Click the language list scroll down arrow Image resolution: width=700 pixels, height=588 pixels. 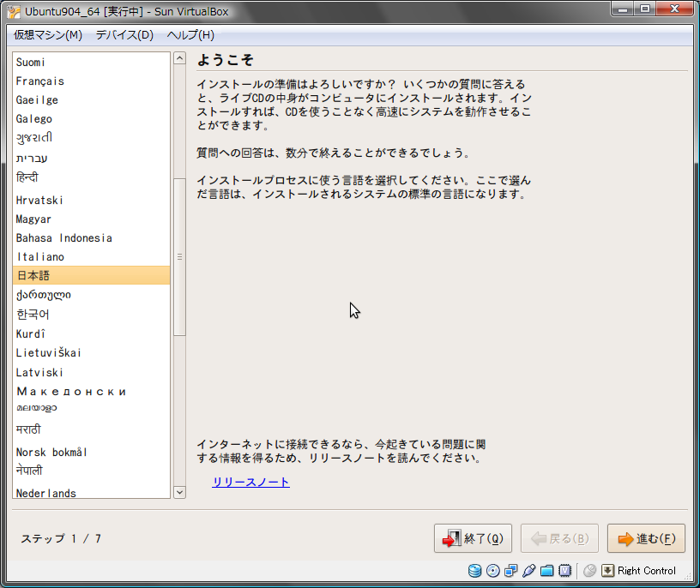coord(179,493)
